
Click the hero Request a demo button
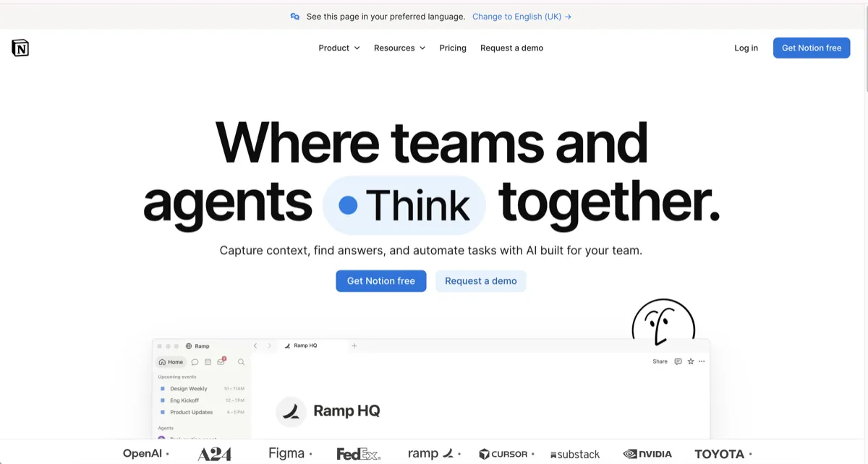point(481,281)
